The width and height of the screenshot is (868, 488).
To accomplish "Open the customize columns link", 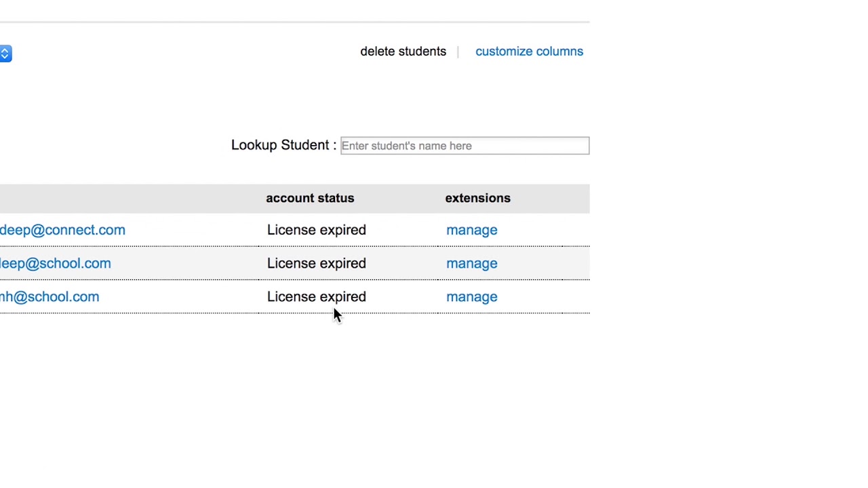I will click(x=529, y=52).
